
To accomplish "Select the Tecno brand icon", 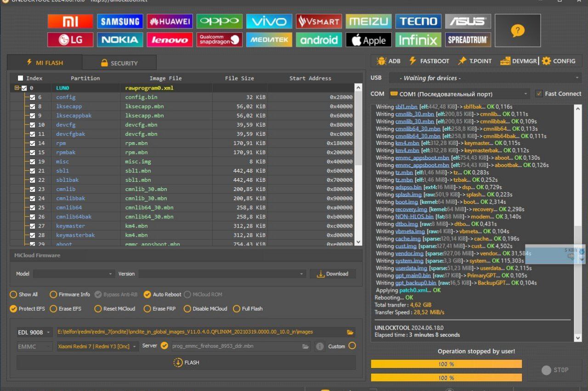I will pos(418,21).
